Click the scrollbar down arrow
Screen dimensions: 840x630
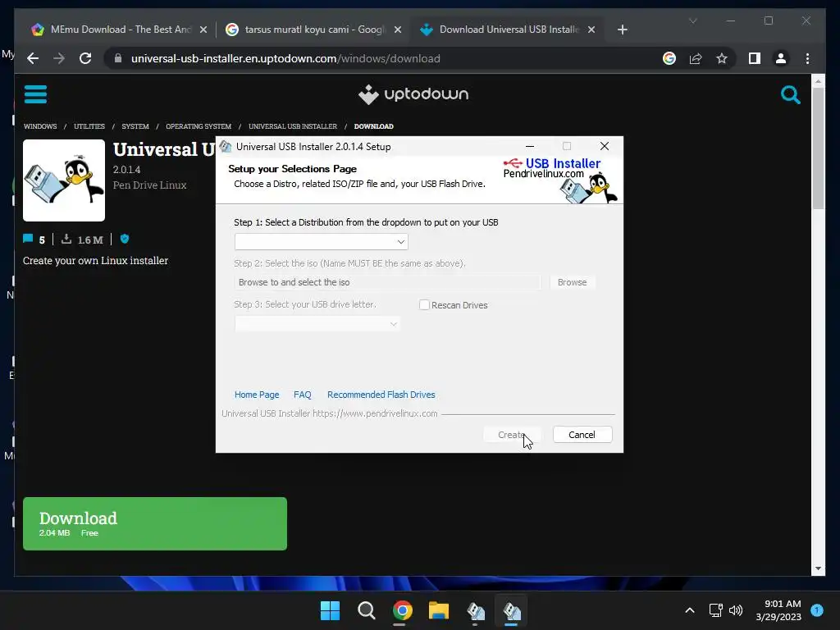[x=818, y=568]
